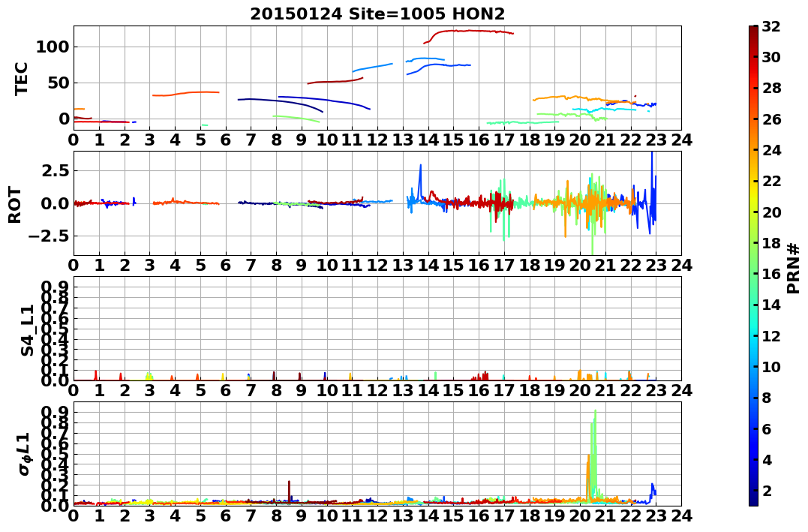Click the TEC axis tick label 100
The width and height of the screenshot is (808, 532).
coord(52,47)
